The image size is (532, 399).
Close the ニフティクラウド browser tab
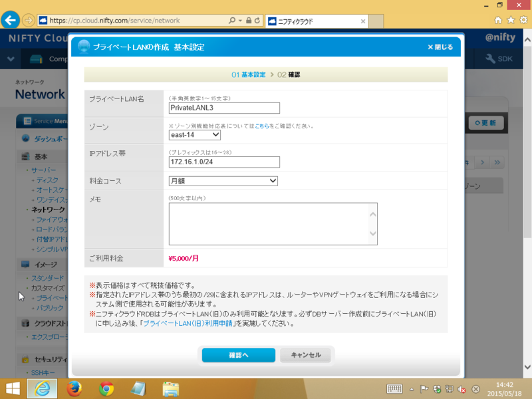tap(362, 21)
